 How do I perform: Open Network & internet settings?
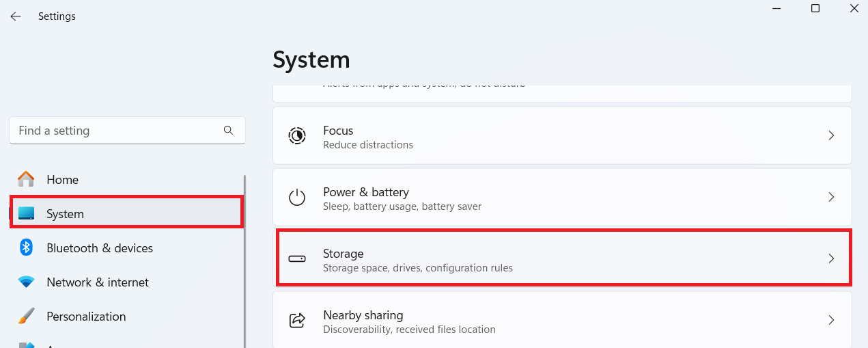[98, 282]
